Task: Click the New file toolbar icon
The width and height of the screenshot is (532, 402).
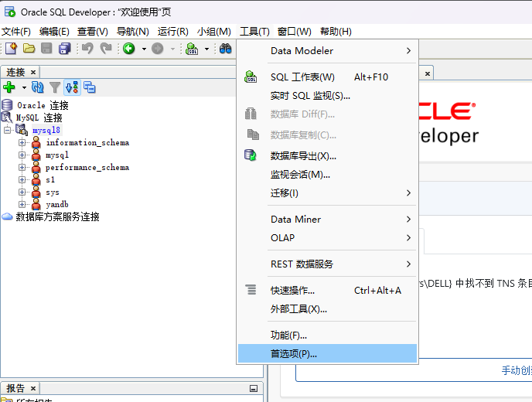Action: click(x=11, y=49)
